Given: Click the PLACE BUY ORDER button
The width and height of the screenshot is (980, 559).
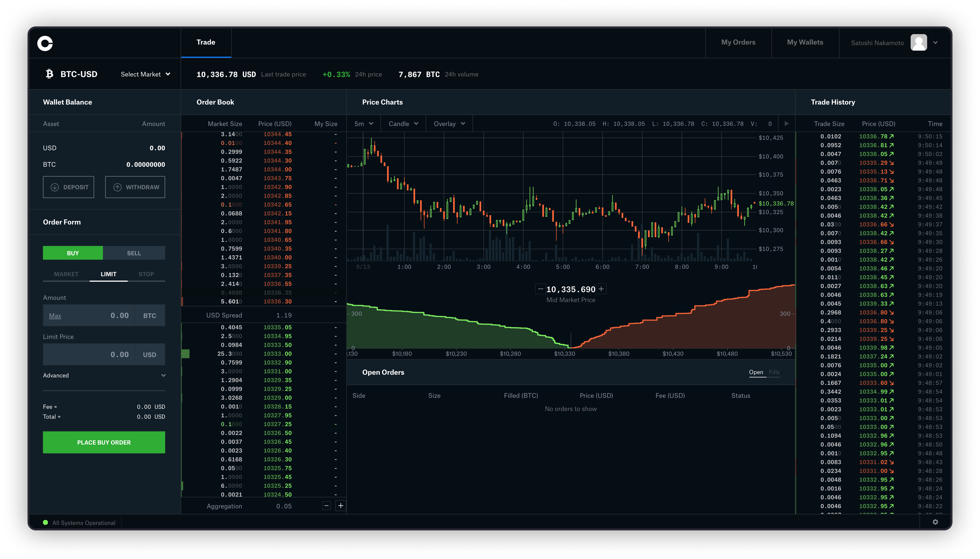Looking at the screenshot, I should (104, 442).
